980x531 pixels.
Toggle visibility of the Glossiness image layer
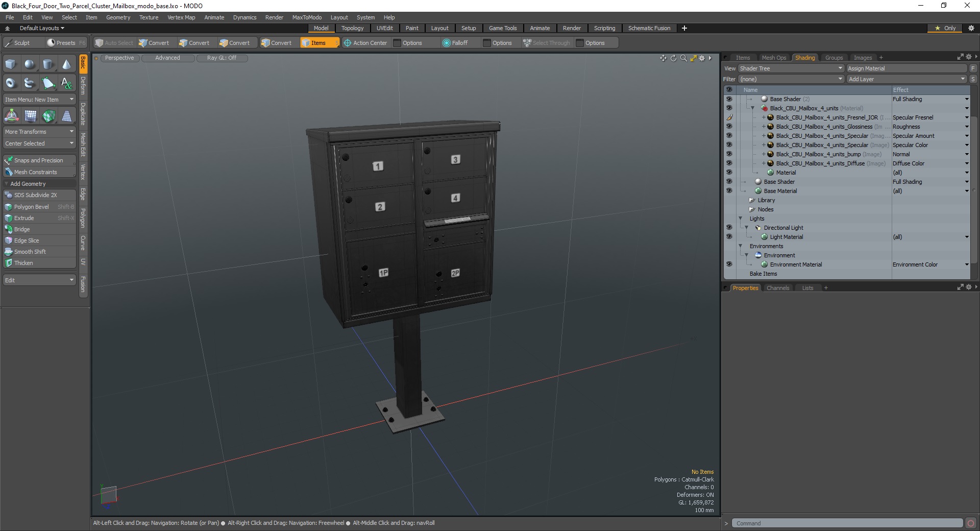point(729,127)
